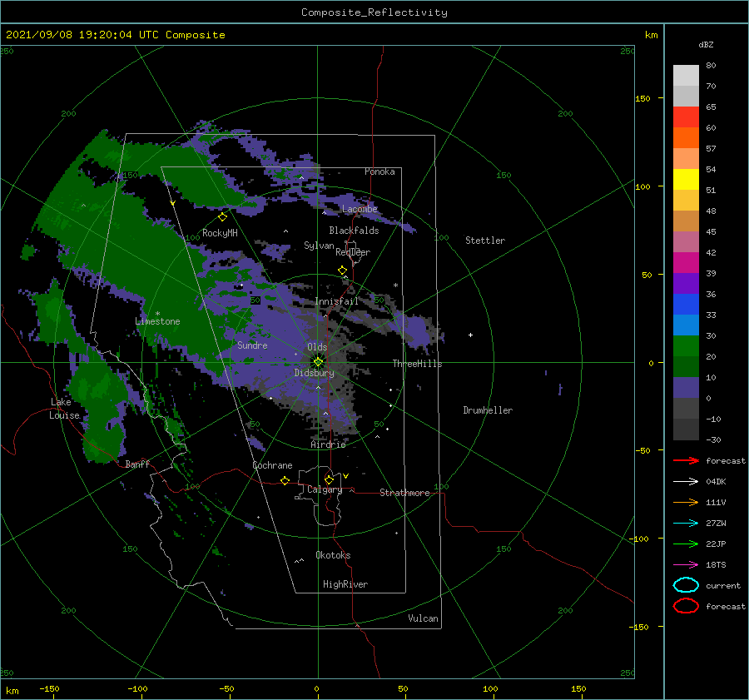Screen dimensions: 749x700
Task: Click the Olds city label
Action: tap(317, 346)
